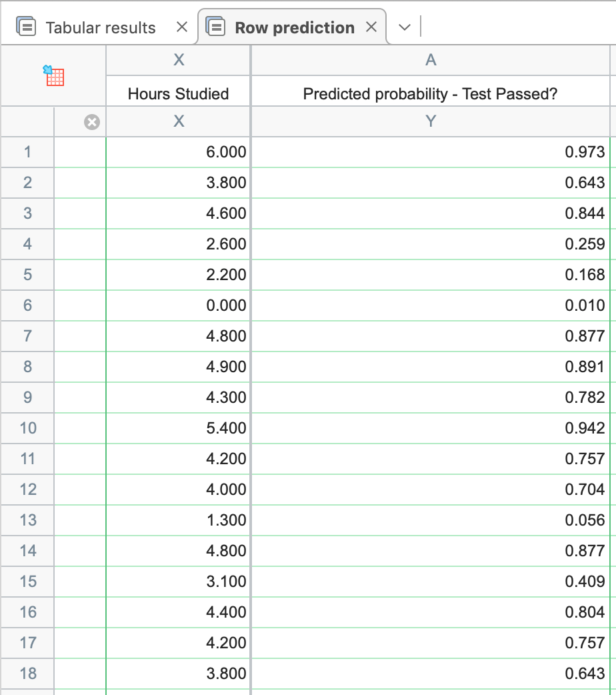This screenshot has height=695, width=616.
Task: Select the probability cell showing 0.010
Action: tap(430, 305)
